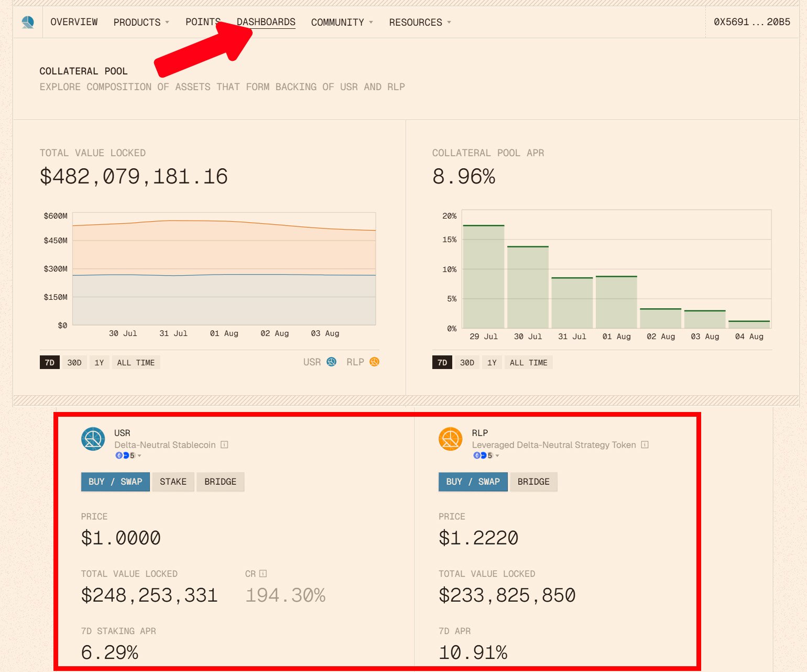Expand the Products dropdown menu
The height and width of the screenshot is (672, 807).
(x=141, y=23)
